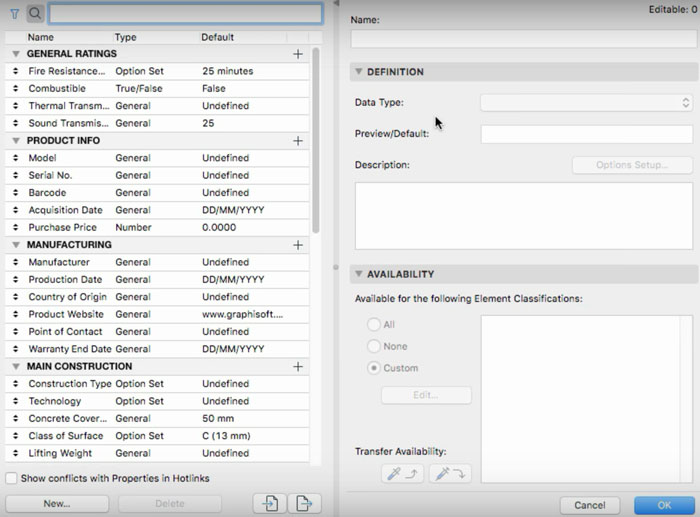Add property to General Ratings group

tap(297, 54)
